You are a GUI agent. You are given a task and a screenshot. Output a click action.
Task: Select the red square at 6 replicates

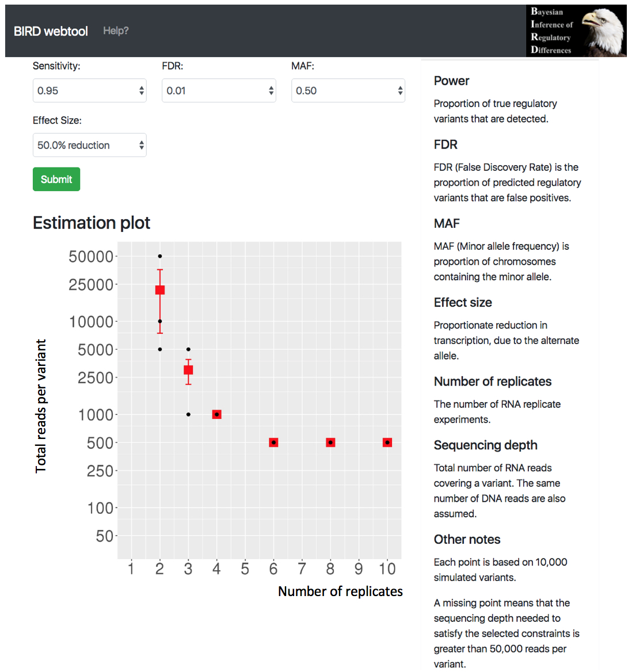click(273, 442)
